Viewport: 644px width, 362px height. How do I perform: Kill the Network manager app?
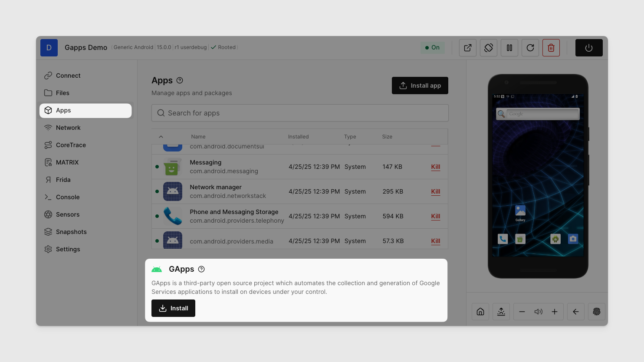[436, 191]
